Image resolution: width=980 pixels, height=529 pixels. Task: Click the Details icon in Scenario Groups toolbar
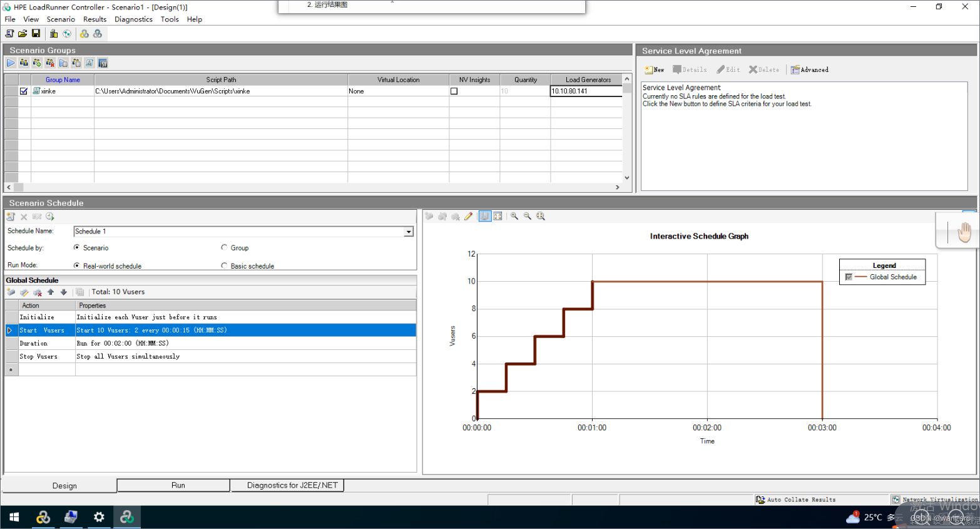(76, 63)
